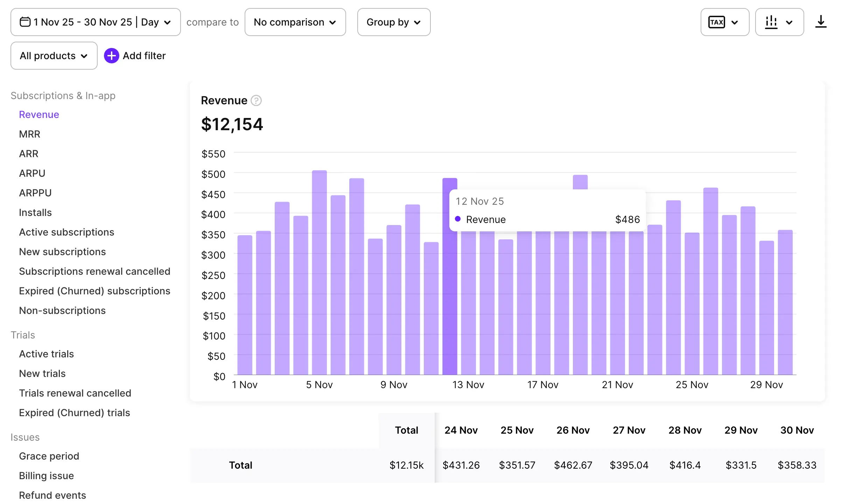Open the All products filter dropdown
842x504 pixels.
coord(54,55)
